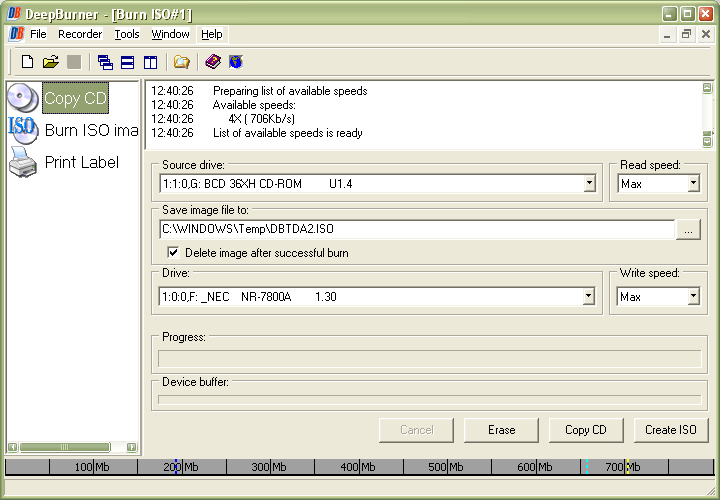Open the purple help book icon

click(x=213, y=62)
